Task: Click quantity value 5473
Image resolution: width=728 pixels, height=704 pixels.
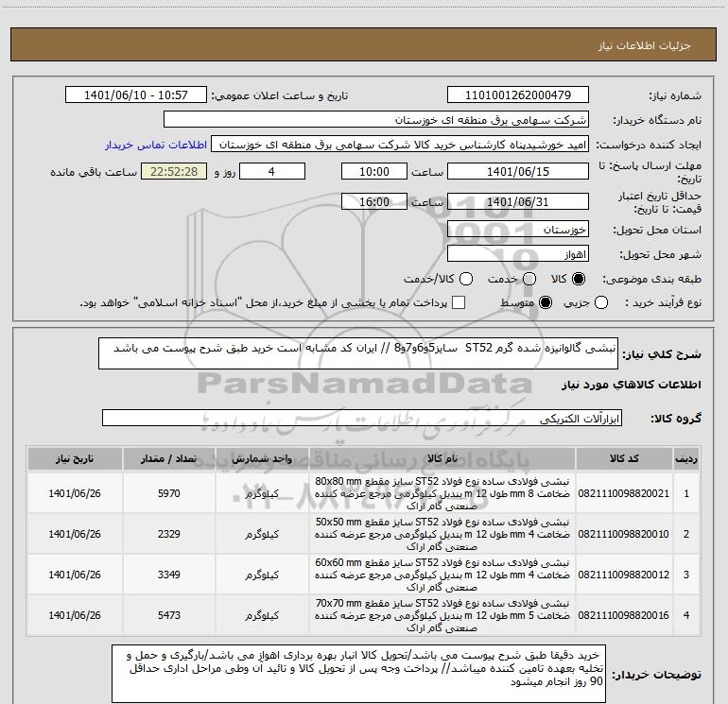Action: coord(169,615)
